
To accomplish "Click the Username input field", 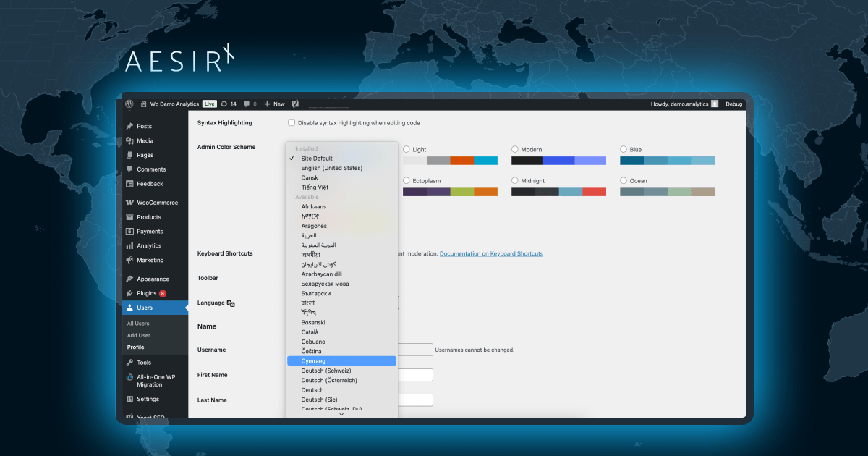I will point(415,350).
